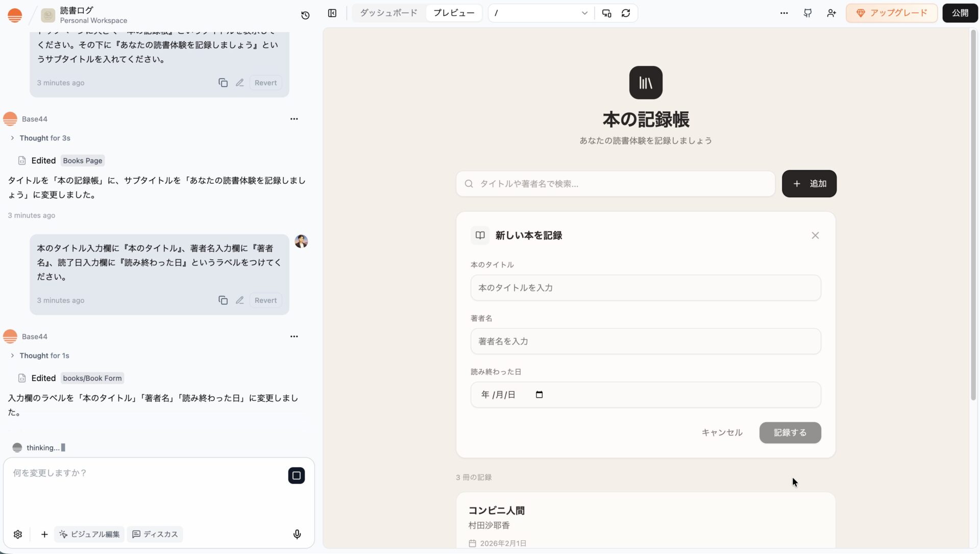Collapse the chat sidebar panel icon
Image resolution: width=980 pixels, height=554 pixels.
332,13
